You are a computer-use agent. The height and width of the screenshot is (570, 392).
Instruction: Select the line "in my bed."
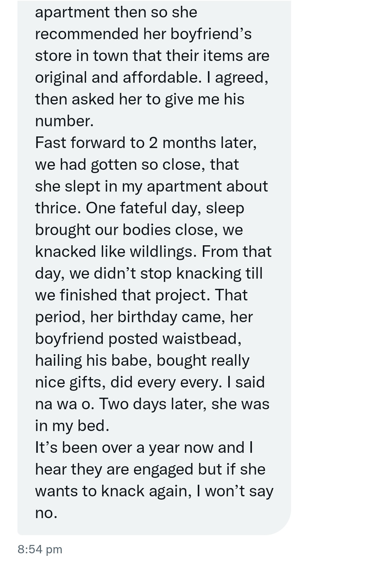pos(72,426)
